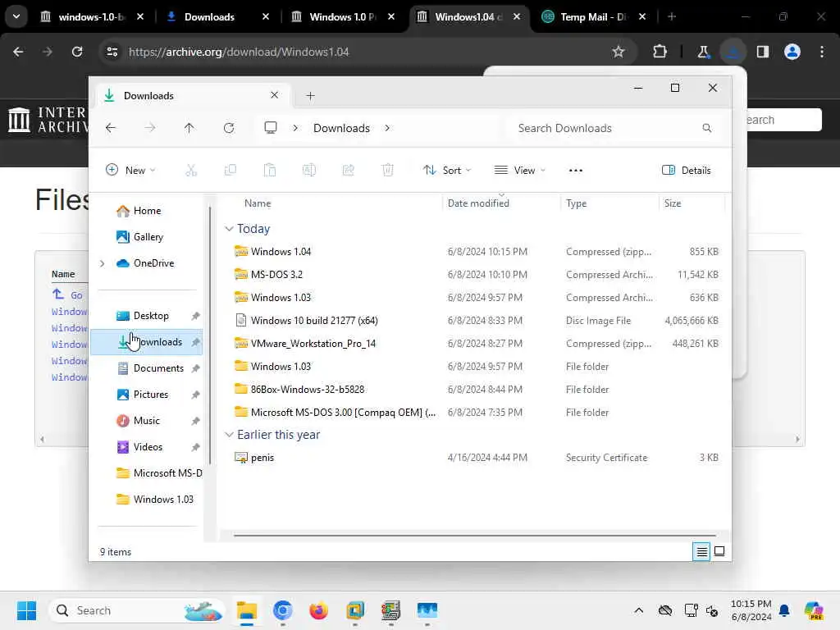
Task: Reload the archive.org page in browser
Action: point(77,52)
